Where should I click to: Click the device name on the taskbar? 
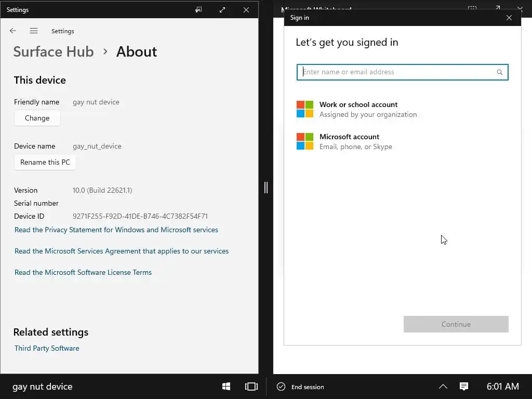coord(43,387)
